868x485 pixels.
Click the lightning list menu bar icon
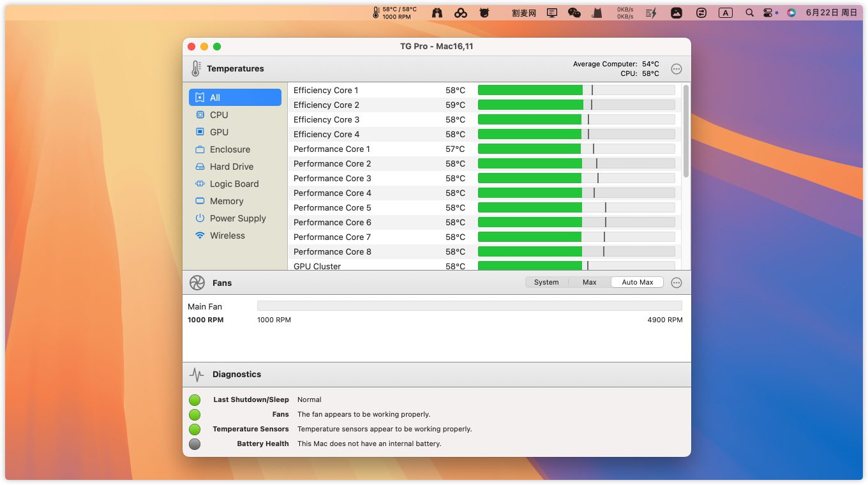(x=651, y=13)
